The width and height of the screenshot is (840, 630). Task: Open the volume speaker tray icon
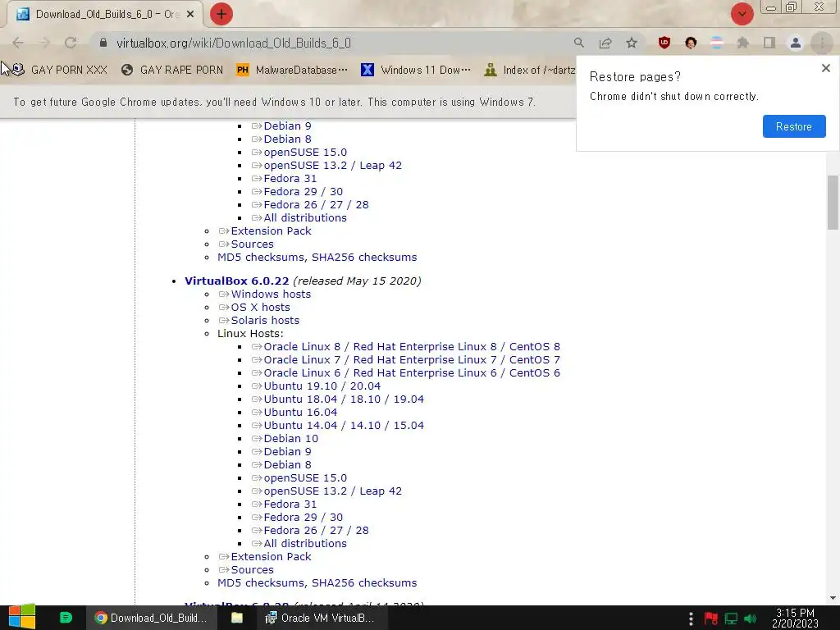coord(750,619)
